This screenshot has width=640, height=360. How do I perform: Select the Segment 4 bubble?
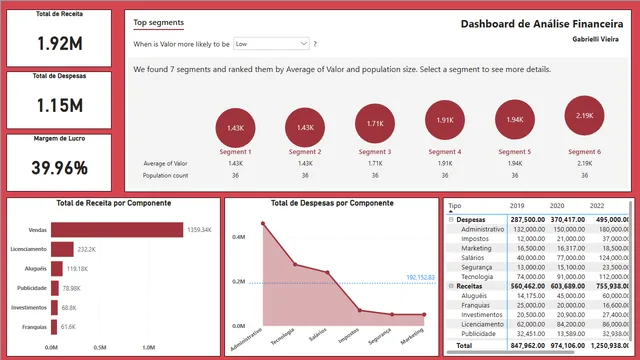coord(445,120)
